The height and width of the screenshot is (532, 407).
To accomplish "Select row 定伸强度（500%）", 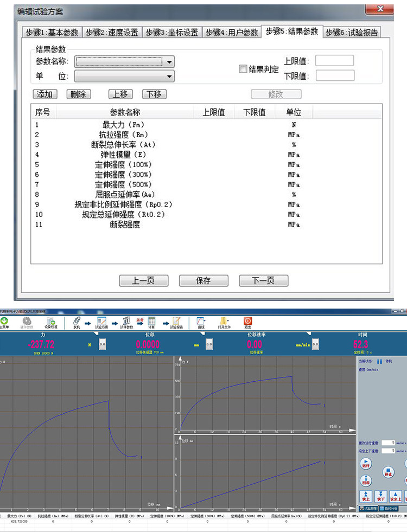I will tap(206, 184).
